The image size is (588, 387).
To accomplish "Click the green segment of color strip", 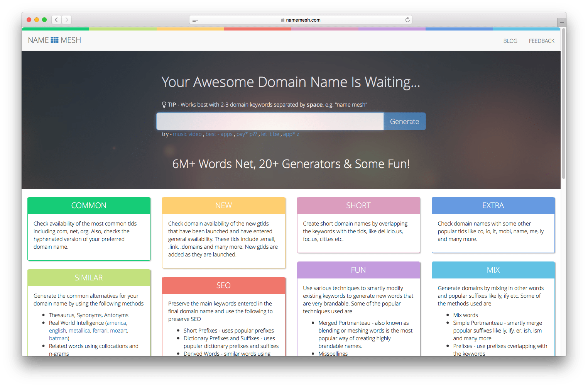I will (x=56, y=29).
